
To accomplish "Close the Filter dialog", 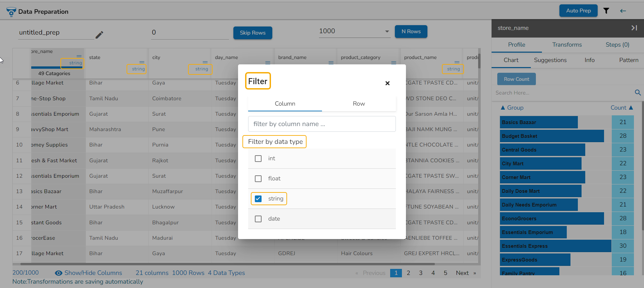I will (387, 83).
